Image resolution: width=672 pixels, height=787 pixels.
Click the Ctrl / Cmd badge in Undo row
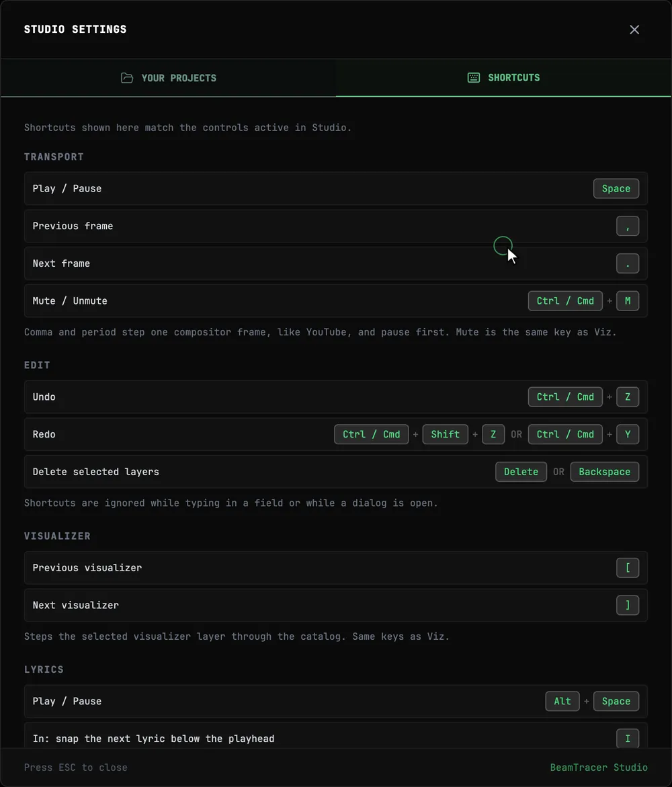565,397
